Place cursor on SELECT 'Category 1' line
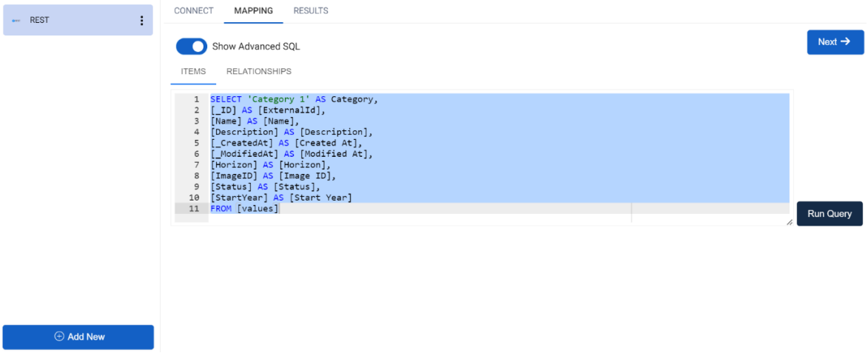 pyautogui.click(x=295, y=99)
